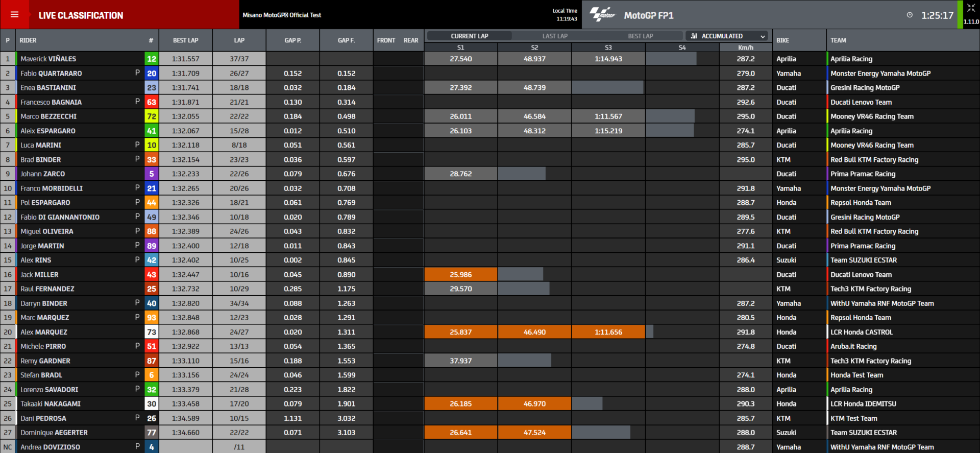Click the Rear tyre column header
The width and height of the screenshot is (980, 453).
(411, 40)
